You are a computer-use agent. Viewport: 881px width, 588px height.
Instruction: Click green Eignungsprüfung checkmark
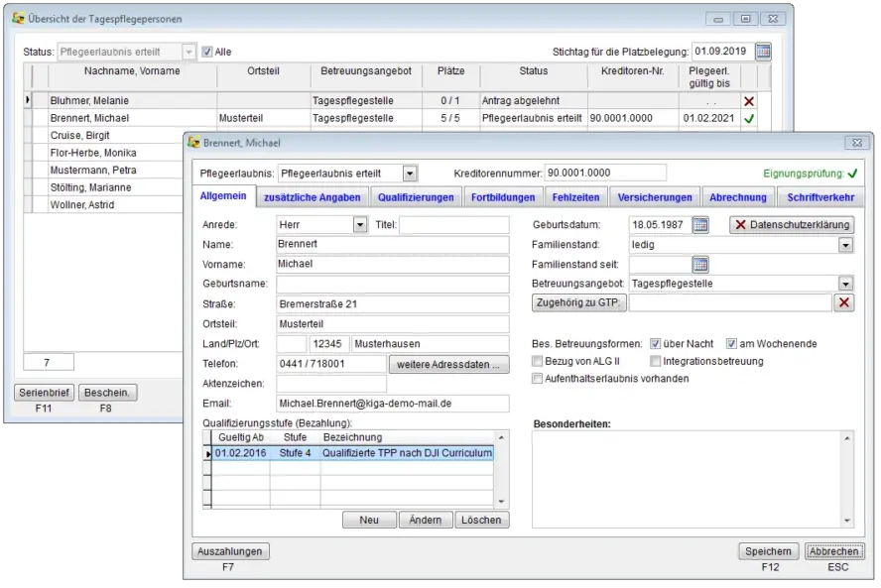point(852,173)
